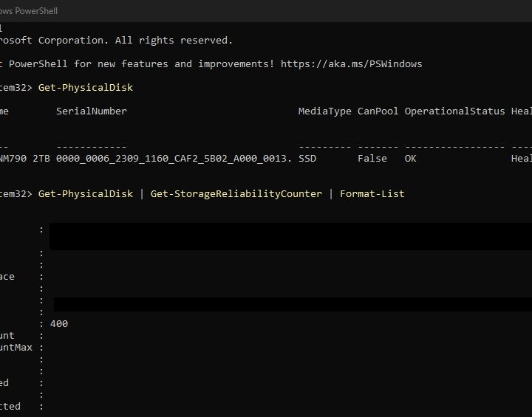Image resolution: width=532 pixels, height=417 pixels.
Task: Click the SerialNumber column header
Action: [x=92, y=111]
